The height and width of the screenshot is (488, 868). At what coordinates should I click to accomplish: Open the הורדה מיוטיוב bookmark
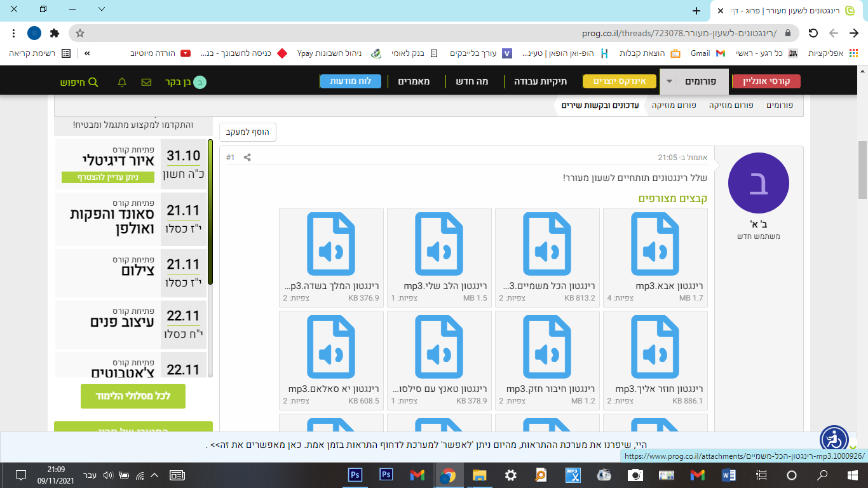point(160,53)
